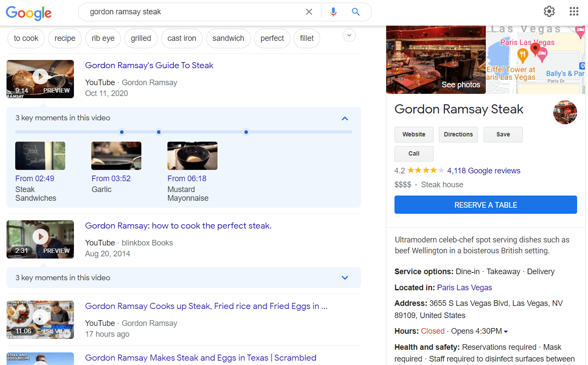Viewport: 588px width, 365px height.
Task: Open the Steak Sandwiches key moment thumbnail
Action: coord(40,156)
